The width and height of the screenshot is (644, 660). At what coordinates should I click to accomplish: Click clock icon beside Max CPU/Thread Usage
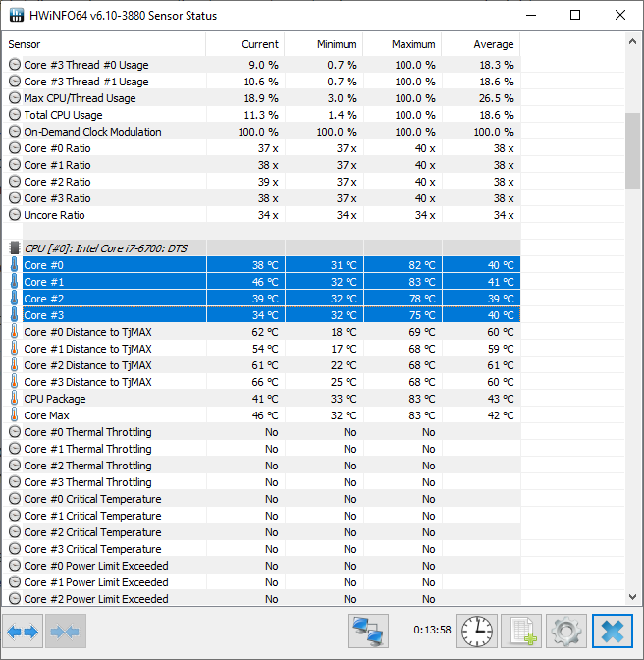click(15, 98)
